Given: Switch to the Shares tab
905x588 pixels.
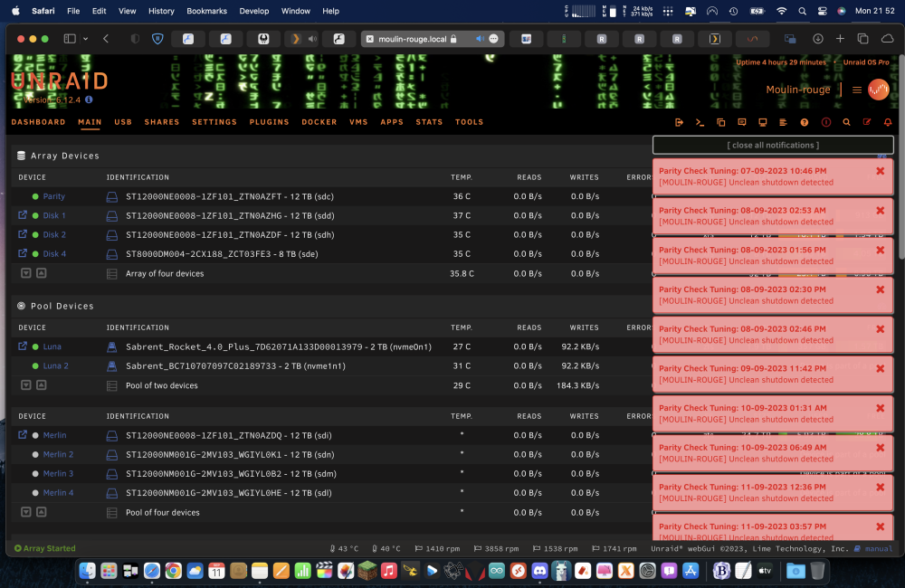Looking at the screenshot, I should [162, 122].
